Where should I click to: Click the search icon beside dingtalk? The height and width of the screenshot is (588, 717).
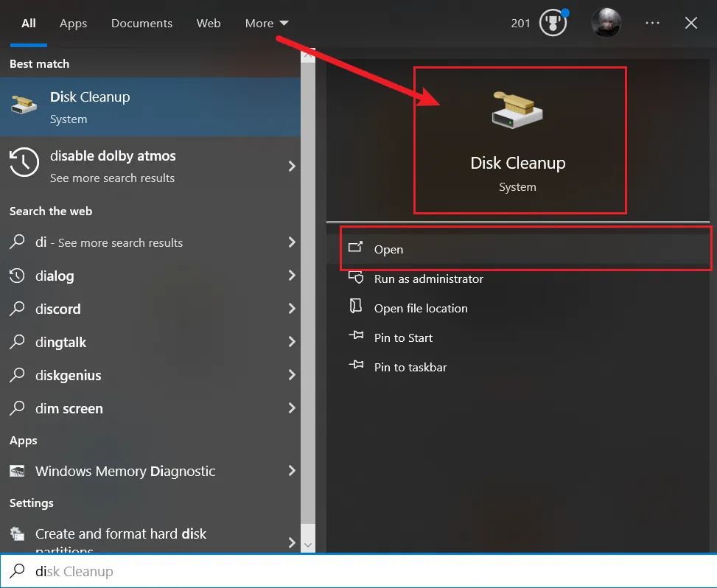pyautogui.click(x=18, y=342)
